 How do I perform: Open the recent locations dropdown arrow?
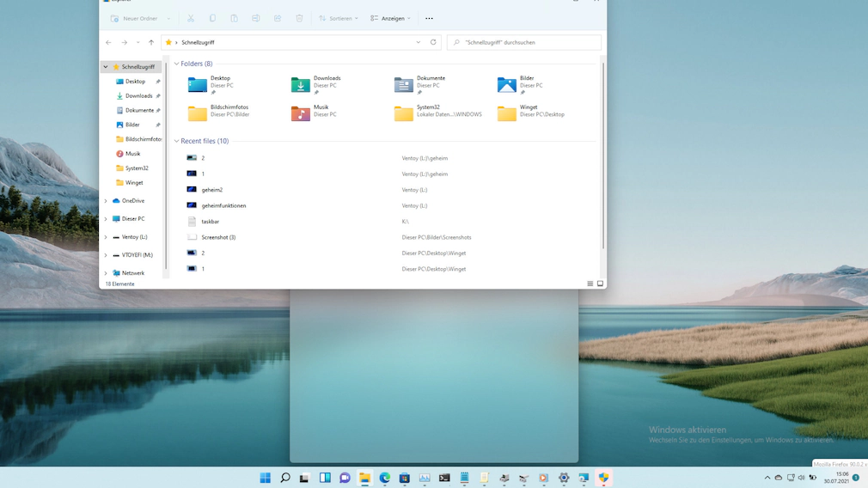pos(138,42)
